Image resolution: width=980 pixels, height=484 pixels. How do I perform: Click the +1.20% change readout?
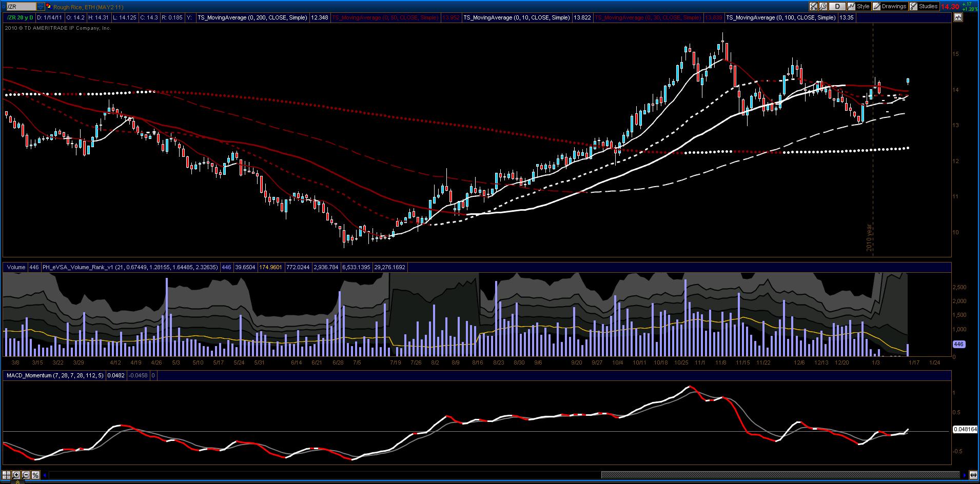click(969, 9)
